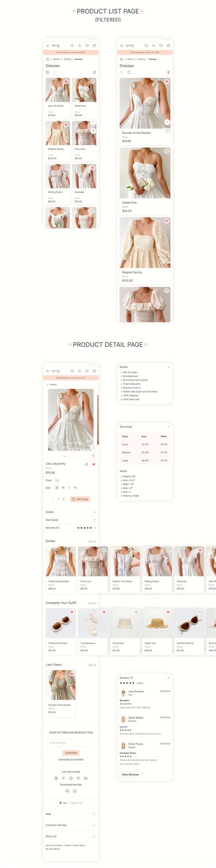Select the white color swatch
Screen dimensions: 216x868
click(57, 480)
